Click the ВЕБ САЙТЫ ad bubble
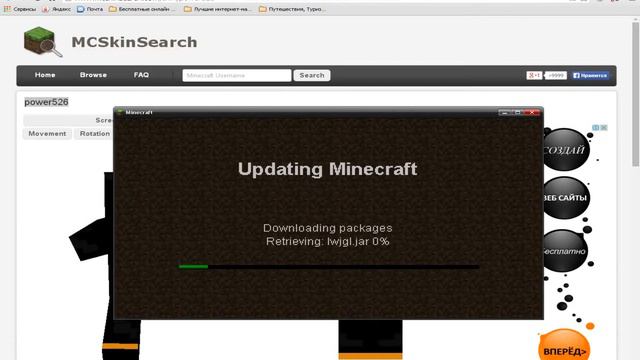Viewport: 640px width, 360px height. tap(566, 198)
